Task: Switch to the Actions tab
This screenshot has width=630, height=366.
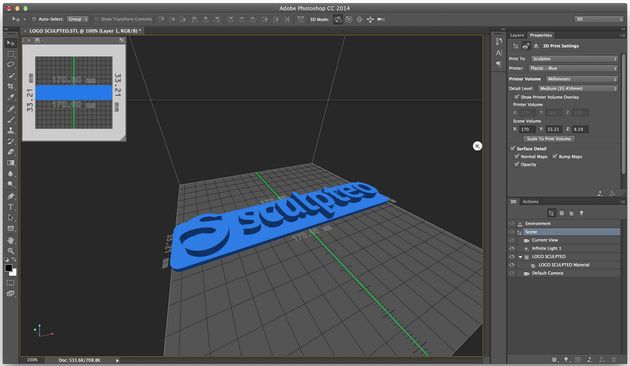Action: (x=530, y=202)
